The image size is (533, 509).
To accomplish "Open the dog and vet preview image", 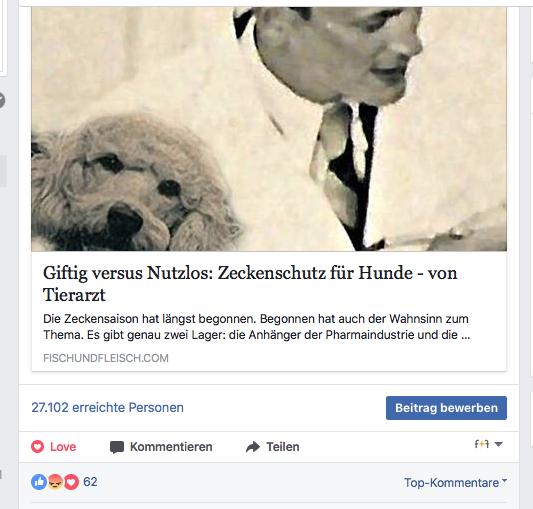I will pos(269,129).
